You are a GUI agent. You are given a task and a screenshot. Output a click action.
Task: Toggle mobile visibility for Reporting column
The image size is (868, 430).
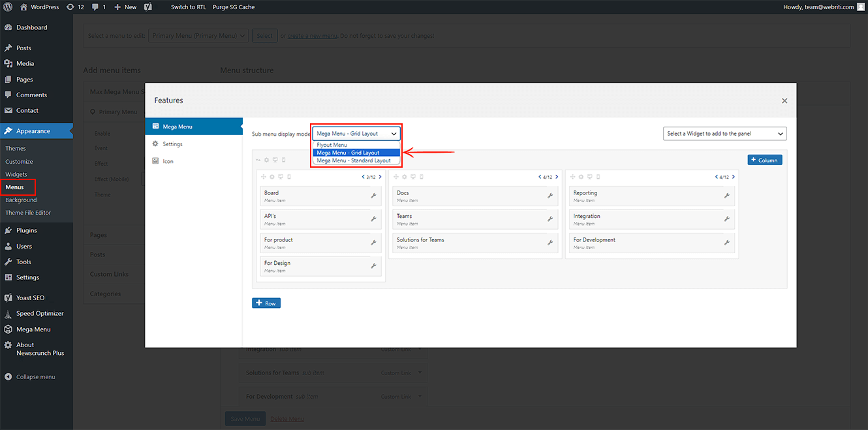point(598,177)
